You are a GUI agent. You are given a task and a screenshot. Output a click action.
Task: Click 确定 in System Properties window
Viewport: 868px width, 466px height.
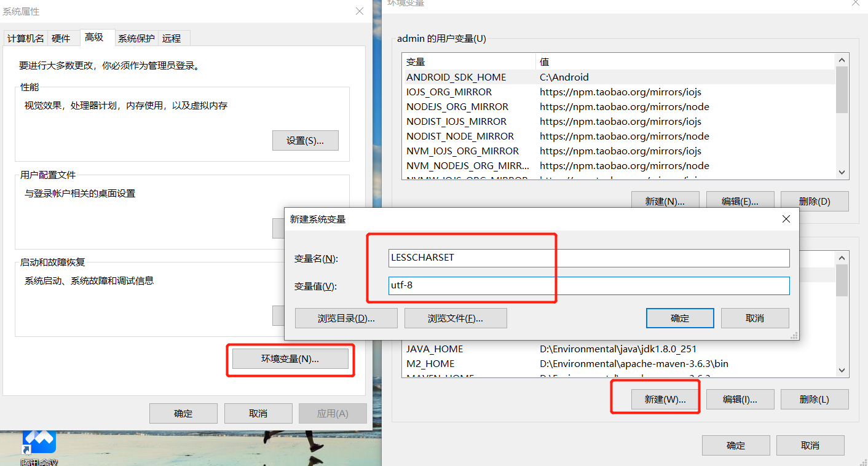pos(183,414)
